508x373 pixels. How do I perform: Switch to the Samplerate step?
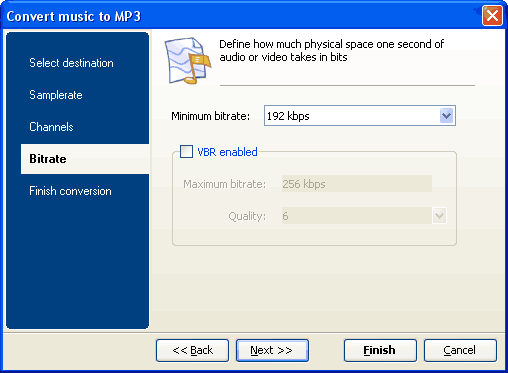click(56, 95)
